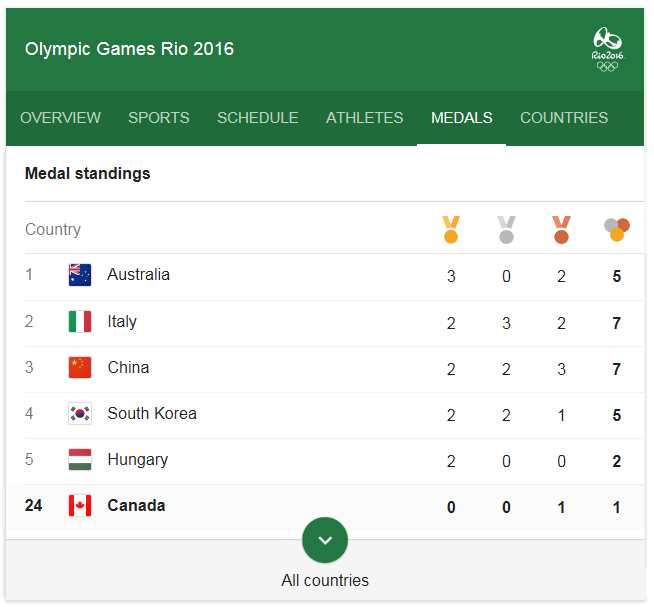
Task: Open the Countries tab
Action: click(564, 118)
